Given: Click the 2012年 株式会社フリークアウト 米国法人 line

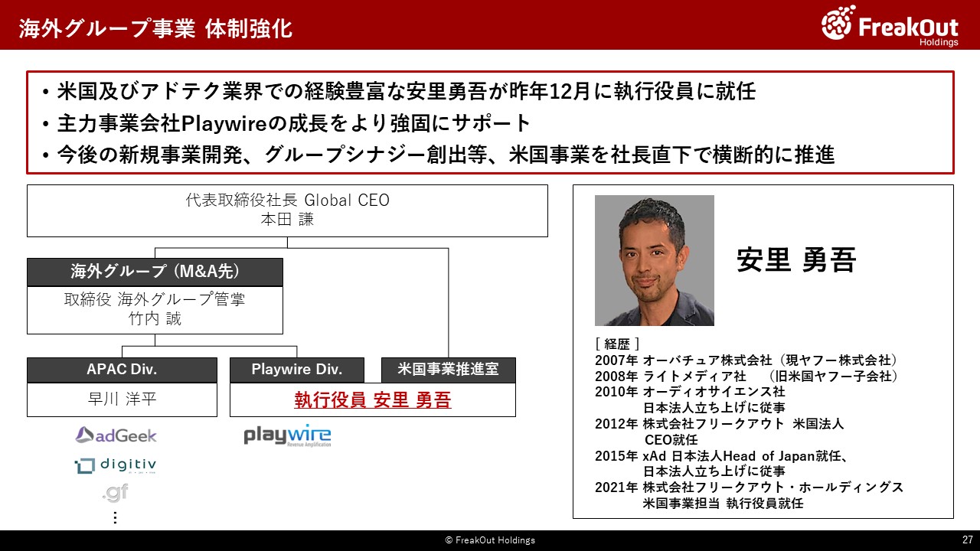Looking at the screenshot, I should pos(720,424).
